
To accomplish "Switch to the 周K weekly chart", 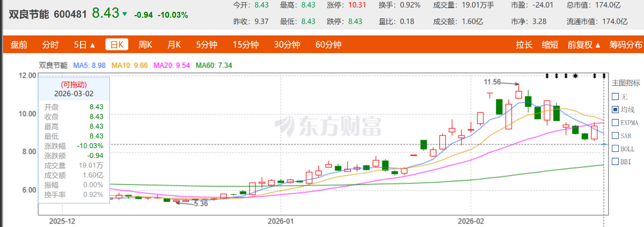I will tap(145, 45).
